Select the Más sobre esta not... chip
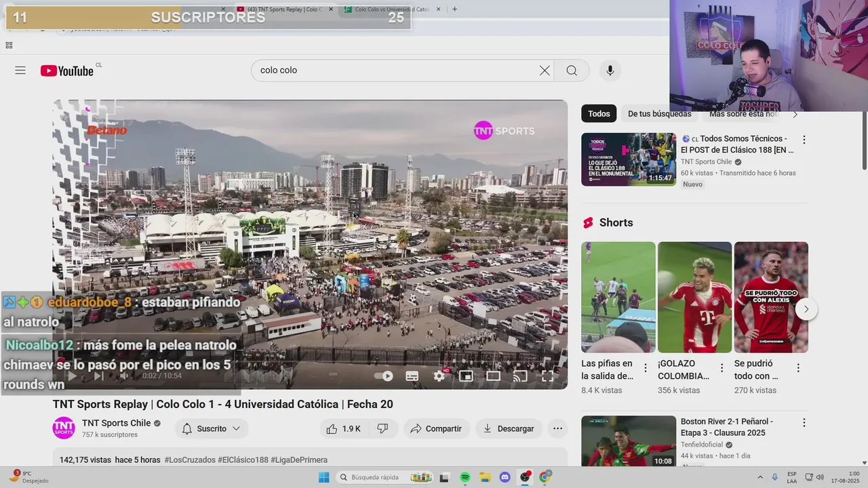This screenshot has width=868, height=488. tap(744, 114)
